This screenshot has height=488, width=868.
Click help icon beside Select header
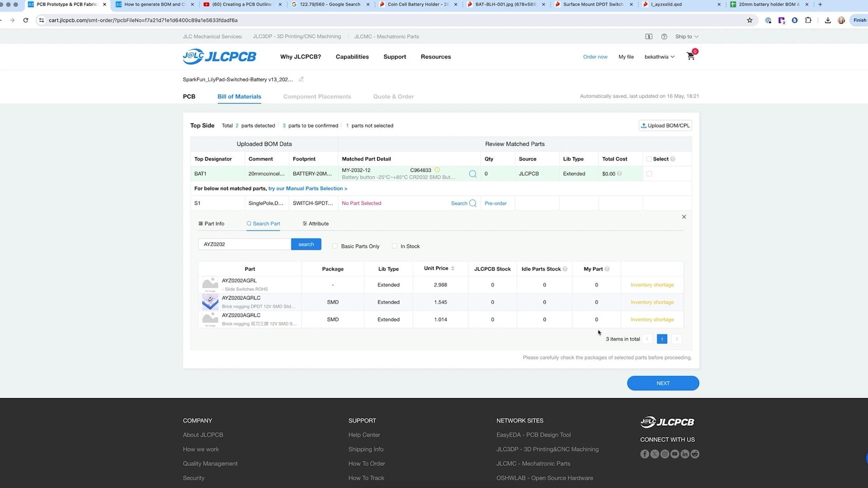click(673, 159)
